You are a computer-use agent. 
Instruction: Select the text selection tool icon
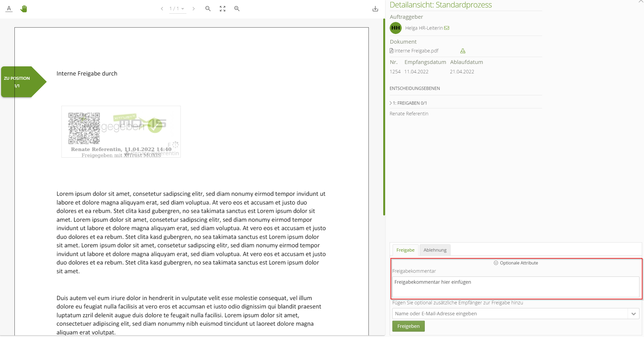(x=9, y=9)
